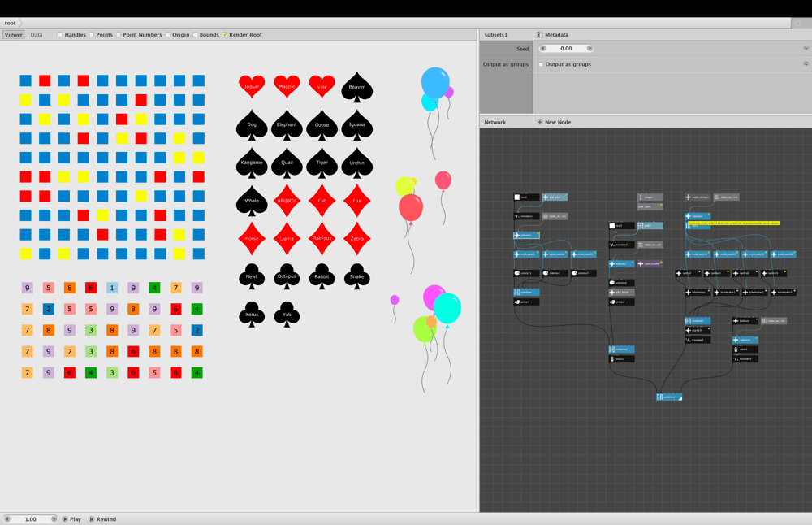Select the colorize1 node
Screen dimensions: 812x525
(x=526, y=273)
